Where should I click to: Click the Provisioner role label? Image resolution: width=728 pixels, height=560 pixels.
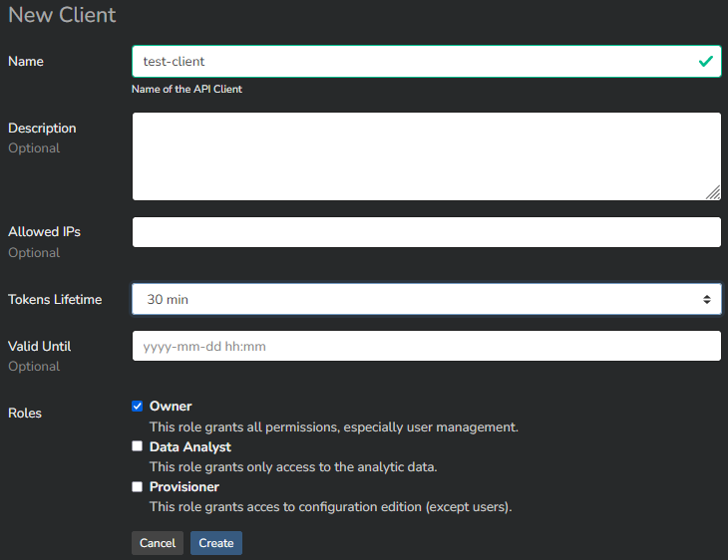184,486
